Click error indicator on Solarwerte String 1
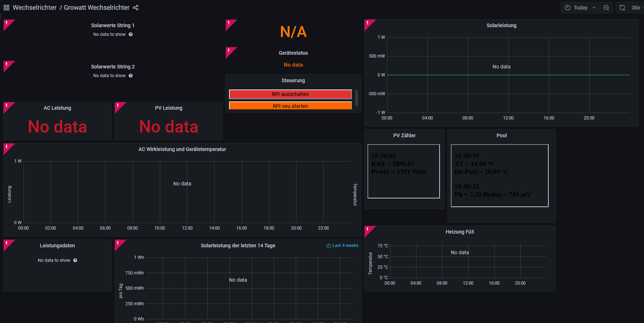 point(7,23)
